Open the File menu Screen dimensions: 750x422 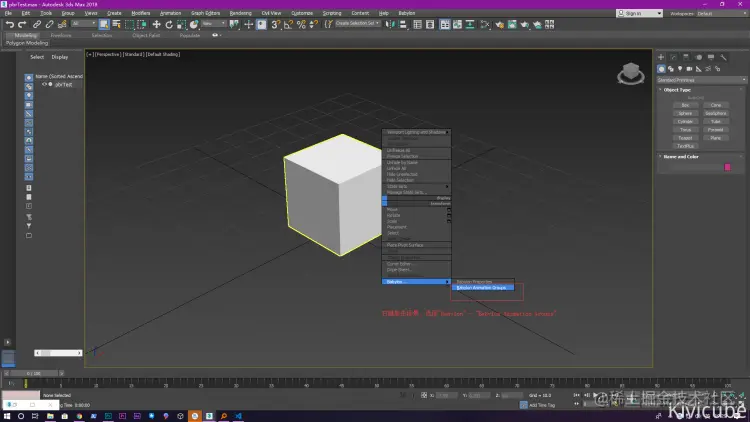coord(8,13)
